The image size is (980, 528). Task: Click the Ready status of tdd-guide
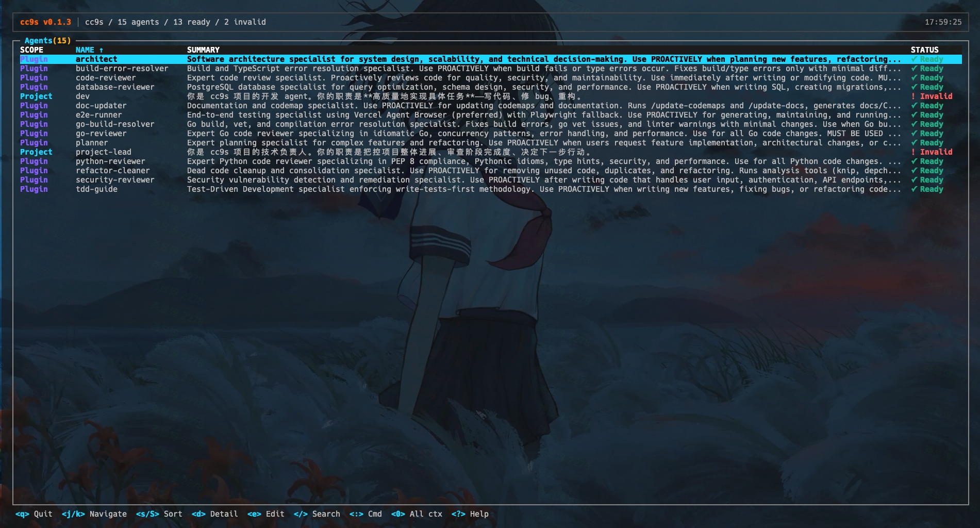(927, 189)
